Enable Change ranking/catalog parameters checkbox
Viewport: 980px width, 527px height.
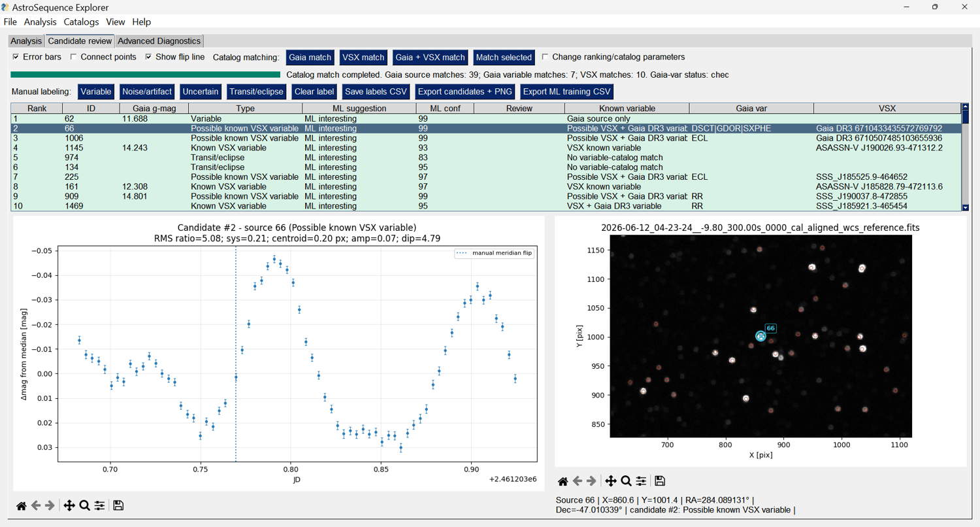[546, 57]
